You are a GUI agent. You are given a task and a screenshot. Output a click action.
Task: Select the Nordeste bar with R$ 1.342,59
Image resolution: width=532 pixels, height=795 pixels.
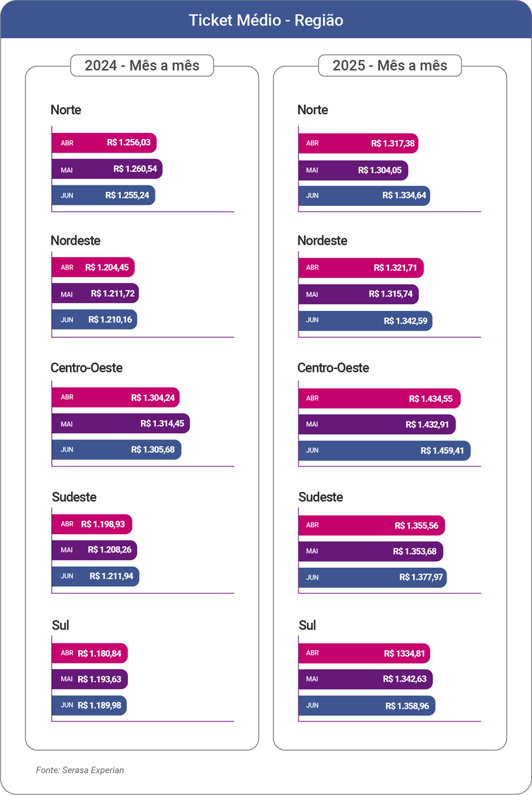coord(365,321)
